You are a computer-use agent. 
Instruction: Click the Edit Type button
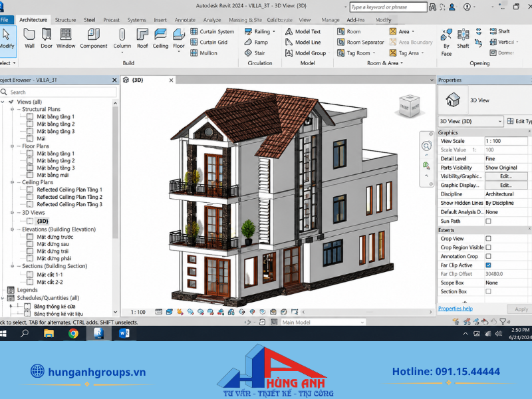519,121
